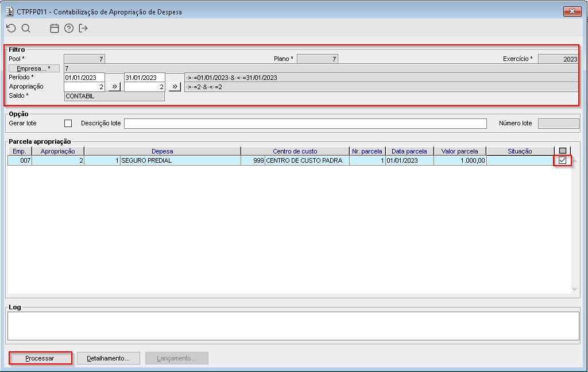Click the Apropriação column header
The height and width of the screenshot is (372, 588).
coord(58,151)
